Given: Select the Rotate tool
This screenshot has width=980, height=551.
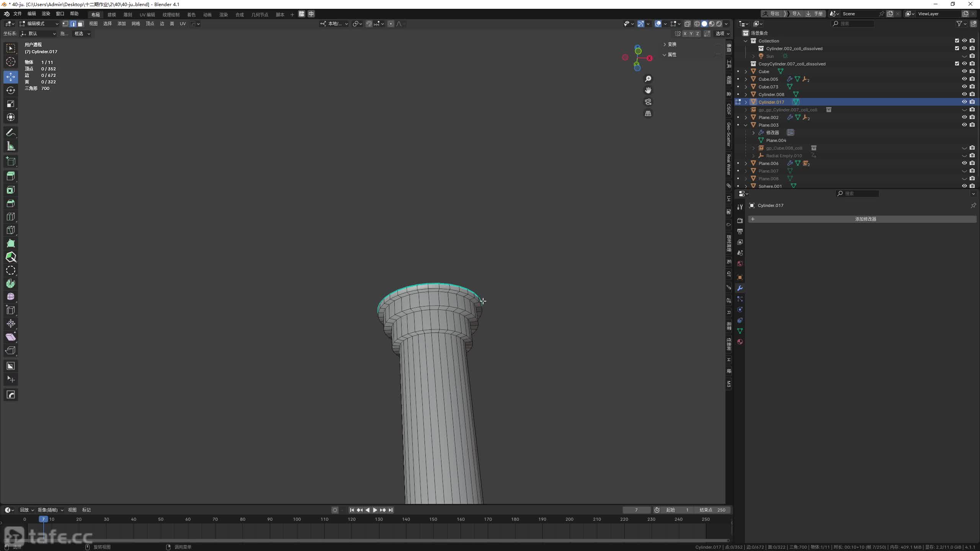Looking at the screenshot, I should (x=11, y=90).
